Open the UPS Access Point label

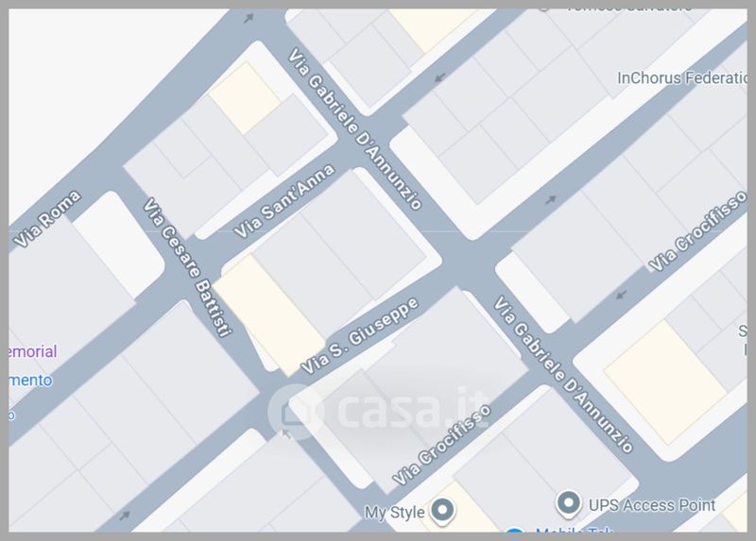[x=652, y=505]
